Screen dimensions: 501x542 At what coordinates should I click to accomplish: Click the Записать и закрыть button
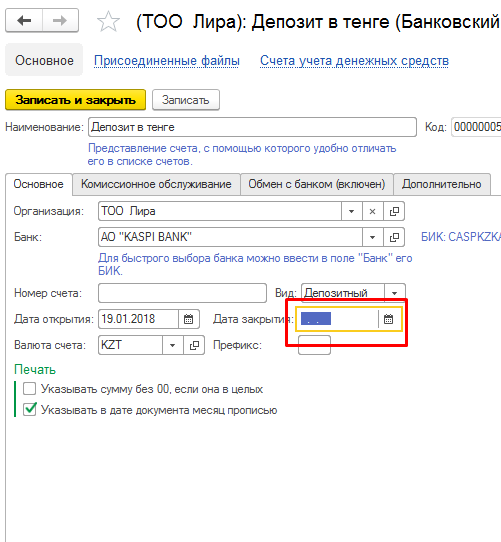click(75, 100)
